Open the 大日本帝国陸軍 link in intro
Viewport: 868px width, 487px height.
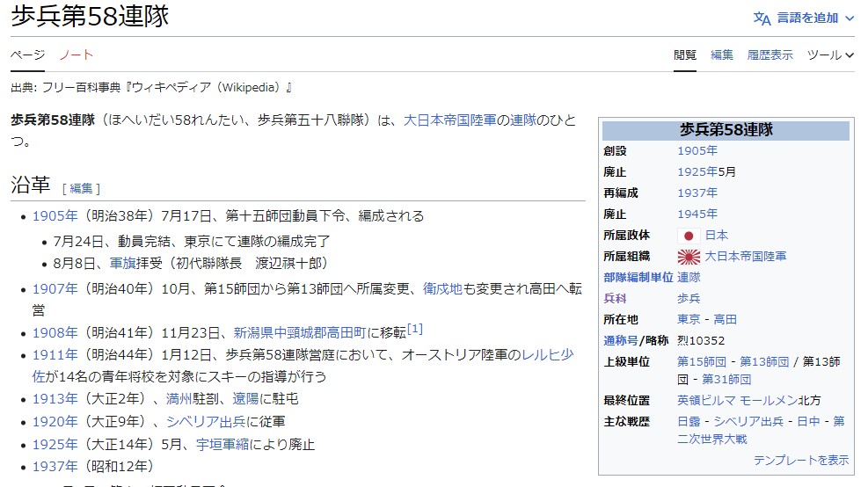pyautogui.click(x=450, y=120)
